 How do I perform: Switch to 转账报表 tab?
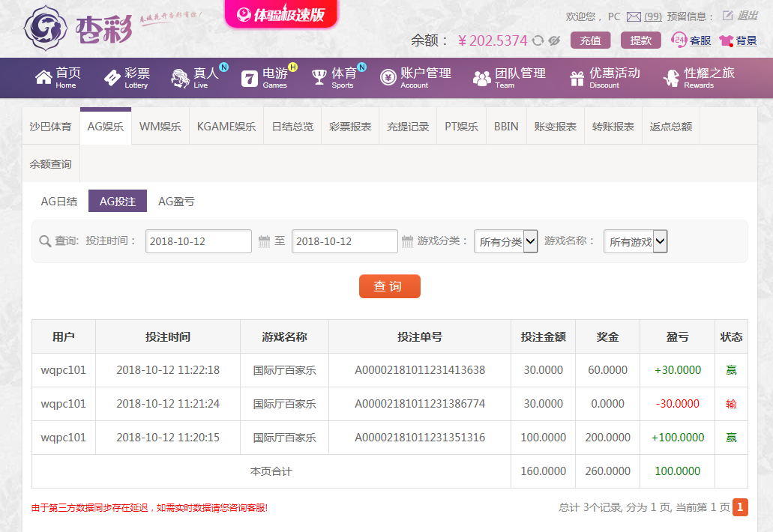coord(613,127)
